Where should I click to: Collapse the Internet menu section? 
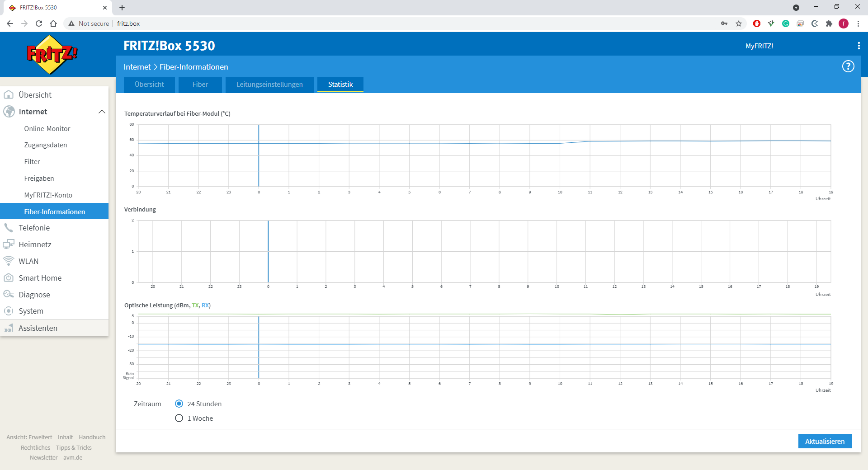click(x=102, y=112)
